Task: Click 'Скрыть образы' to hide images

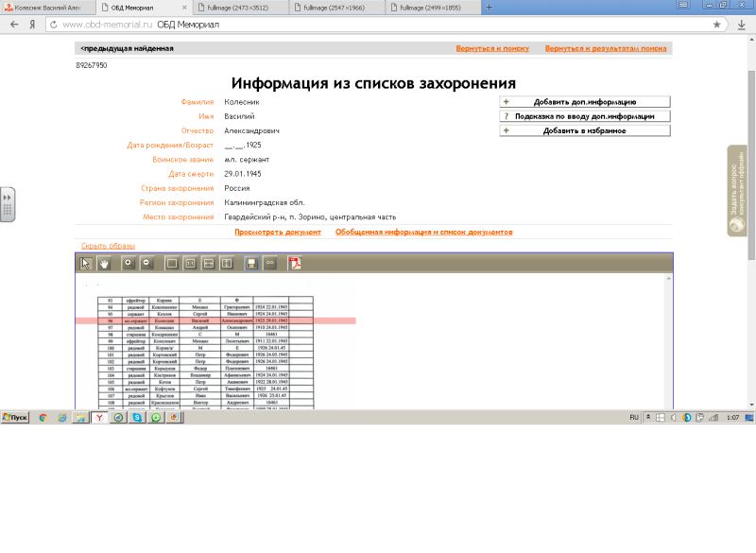Action: (x=108, y=246)
